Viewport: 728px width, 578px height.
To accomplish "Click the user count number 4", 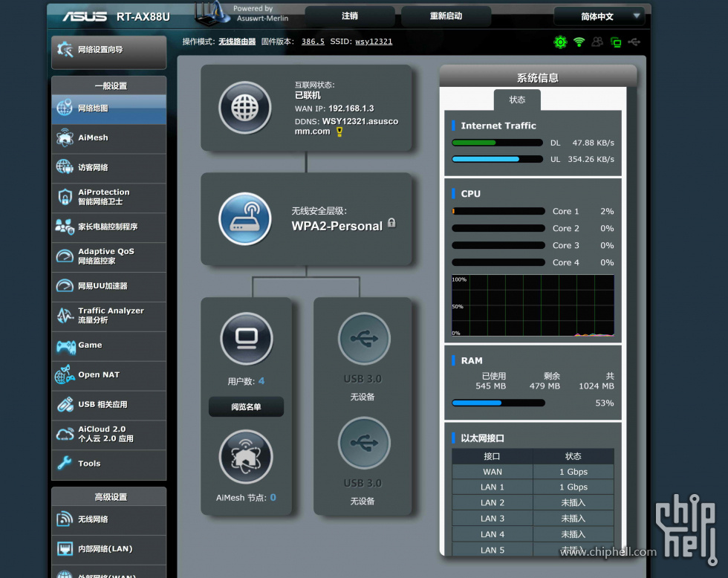I will (x=261, y=381).
